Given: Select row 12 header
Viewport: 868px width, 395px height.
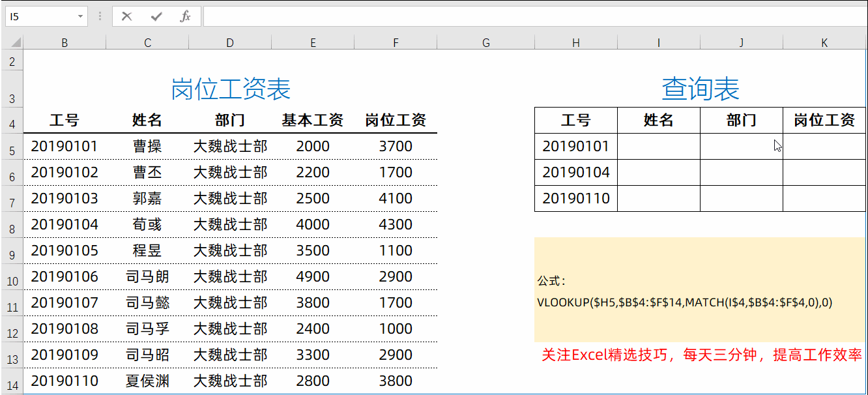Looking at the screenshot, I should tap(12, 330).
